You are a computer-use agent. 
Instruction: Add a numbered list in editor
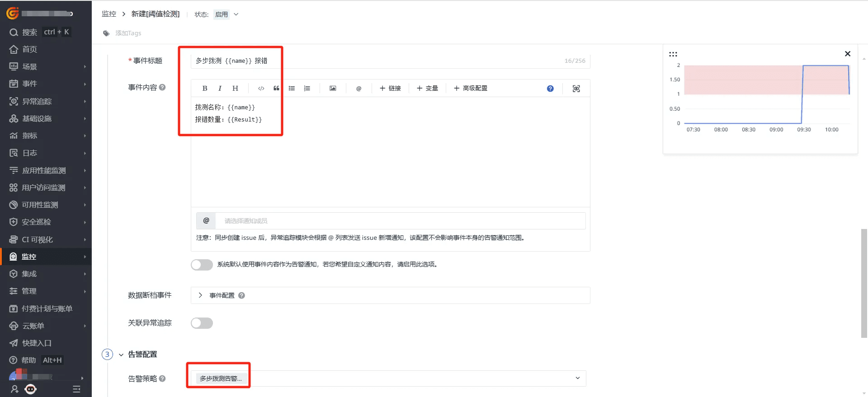(x=307, y=89)
